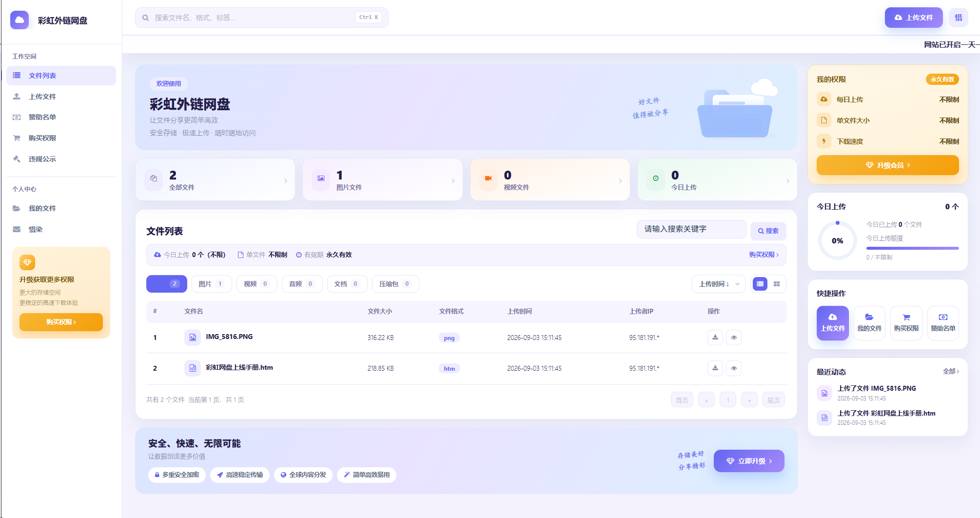980x518 pixels.
Task: Follow the 购买权限 link in info bar
Action: [x=764, y=255]
